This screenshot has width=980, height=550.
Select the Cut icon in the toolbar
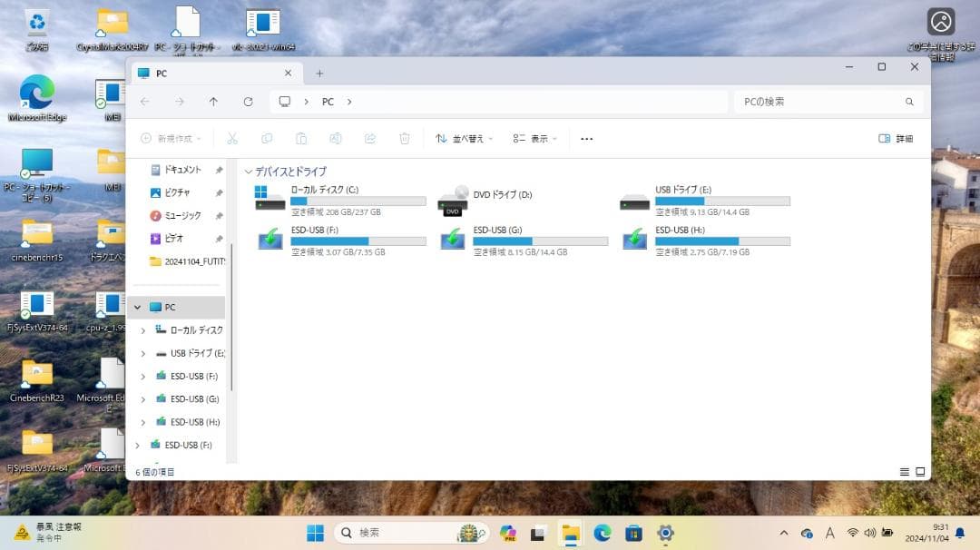click(232, 138)
